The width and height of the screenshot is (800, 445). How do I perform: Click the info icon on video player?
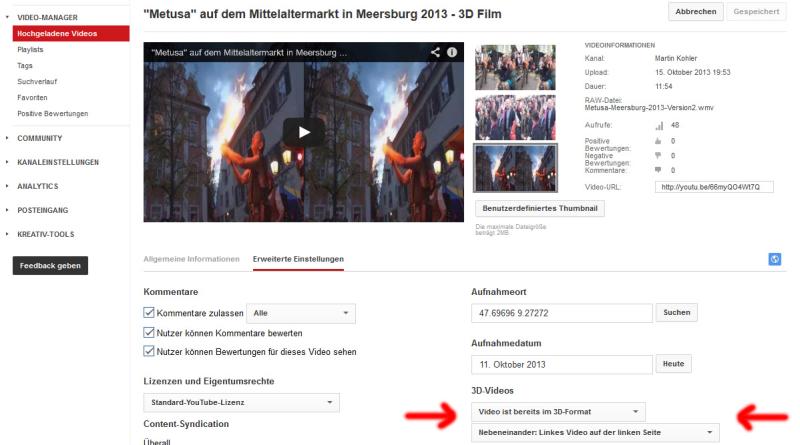click(452, 51)
